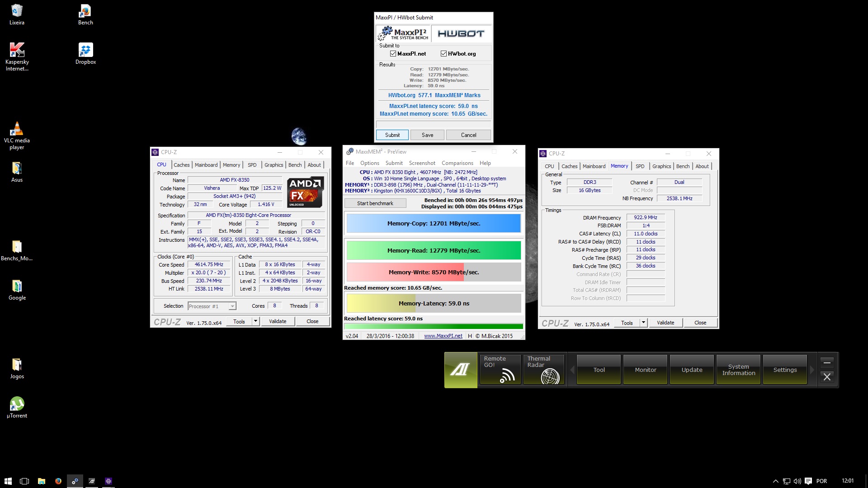This screenshot has height=488, width=868.
Task: Click the AI Suite left scroll arrow
Action: [x=572, y=370]
